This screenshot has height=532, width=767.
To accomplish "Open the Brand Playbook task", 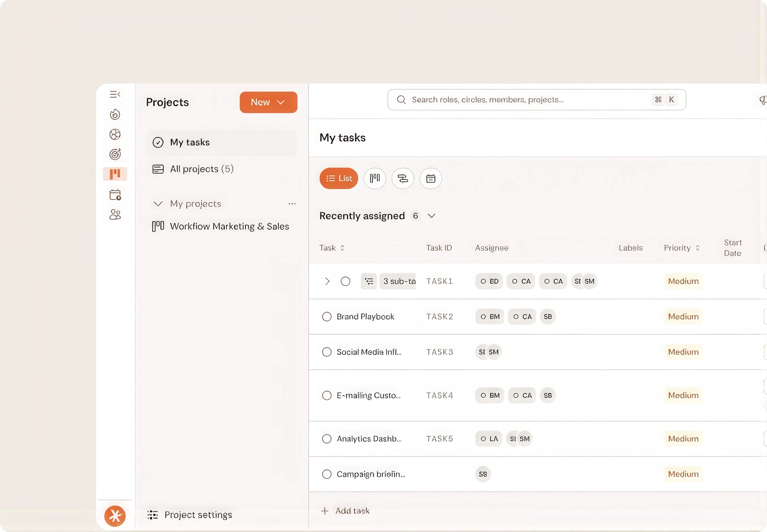I will [365, 317].
